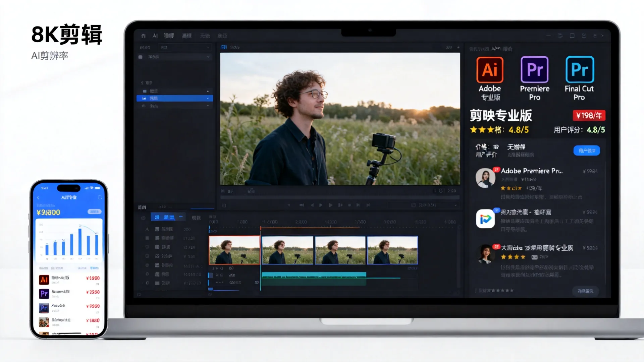This screenshot has width=644, height=362.
Task: Select the third video clip on the timeline
Action: pyautogui.click(x=340, y=250)
